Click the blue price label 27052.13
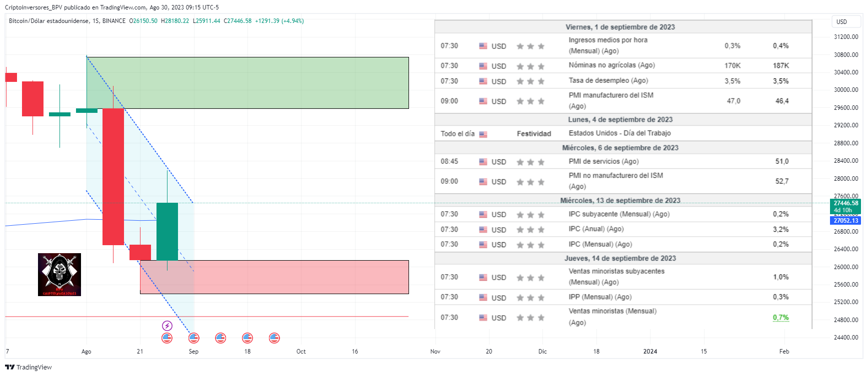 (x=845, y=221)
